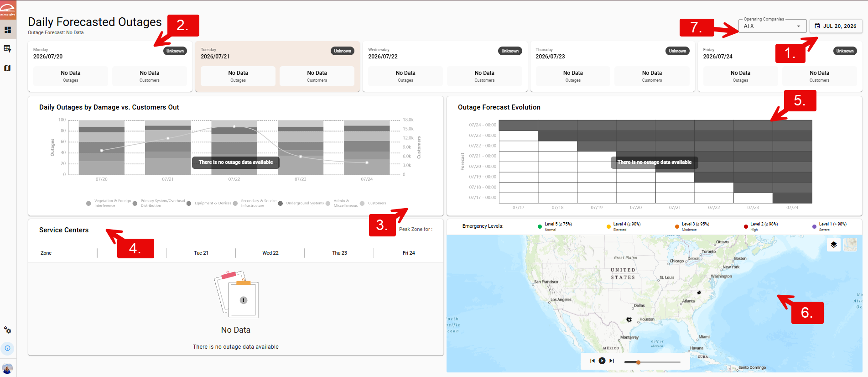Skip to previous map timeline step
Viewport: 868px width, 377px height.
[592, 361]
